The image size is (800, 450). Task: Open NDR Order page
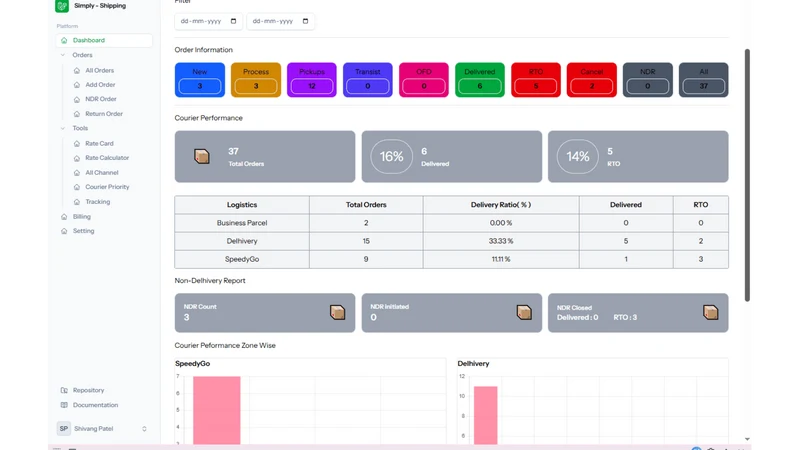coord(101,99)
